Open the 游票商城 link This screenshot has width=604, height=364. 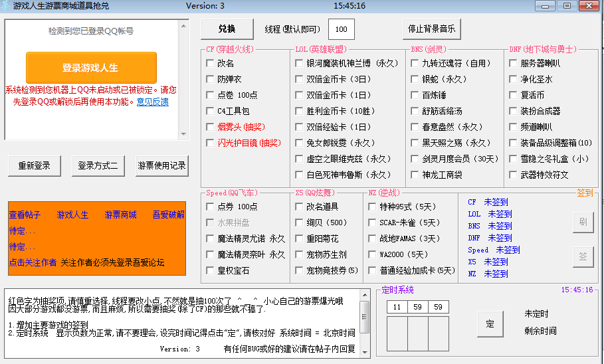point(120,215)
